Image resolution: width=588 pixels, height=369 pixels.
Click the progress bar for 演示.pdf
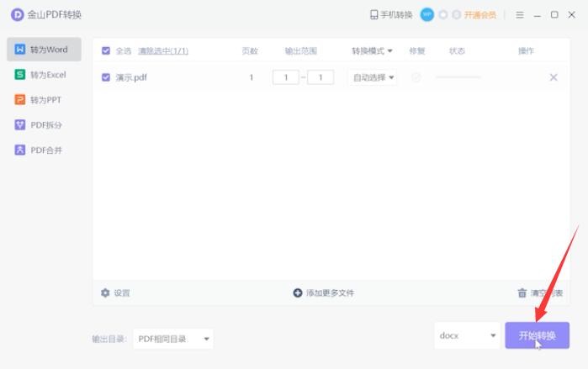[x=458, y=77]
